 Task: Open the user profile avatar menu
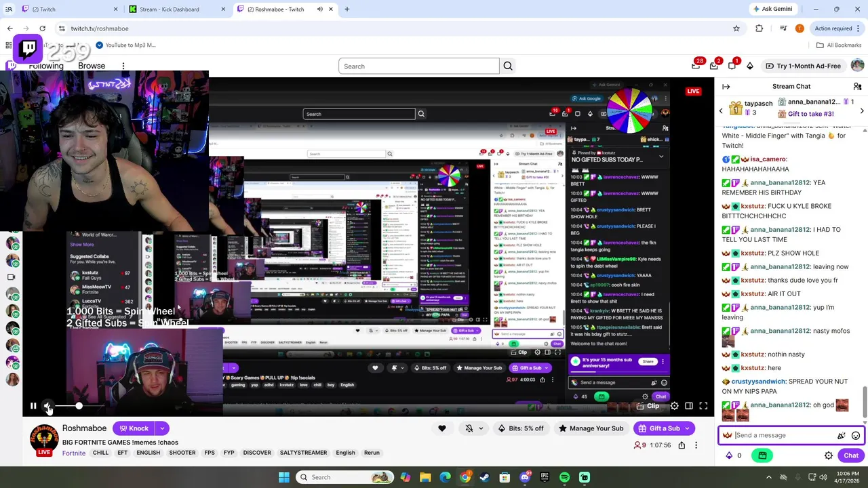point(857,66)
